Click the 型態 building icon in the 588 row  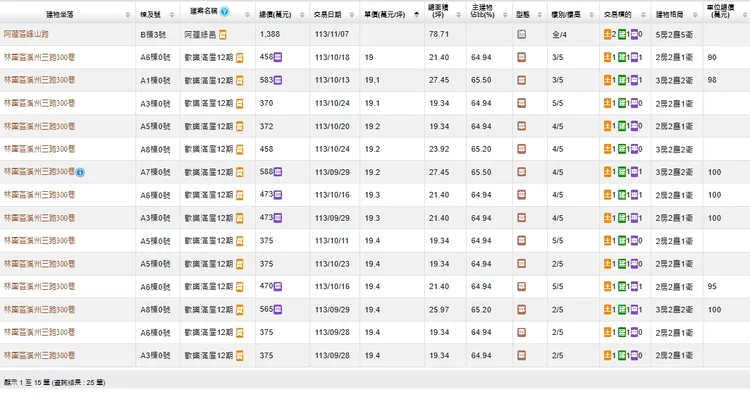521,172
